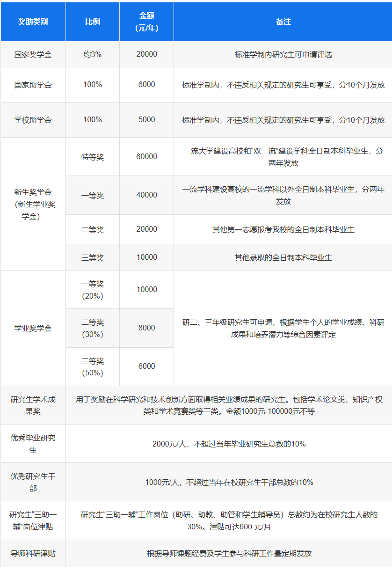Screen dimensions: 392x571
Task: Click the 8000 amount cell
Action: point(146,328)
